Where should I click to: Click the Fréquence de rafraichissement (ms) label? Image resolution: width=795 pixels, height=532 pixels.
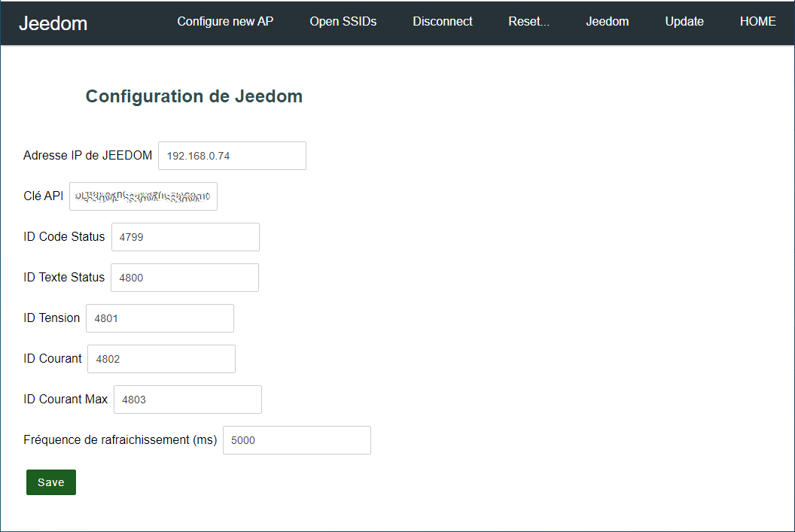120,439
